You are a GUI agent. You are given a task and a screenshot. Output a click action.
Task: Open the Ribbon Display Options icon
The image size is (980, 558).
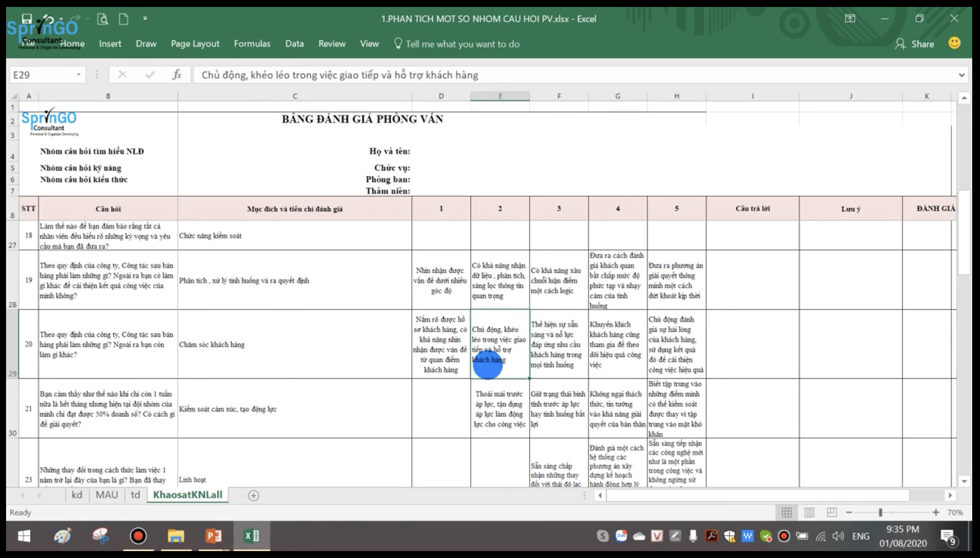click(x=850, y=19)
